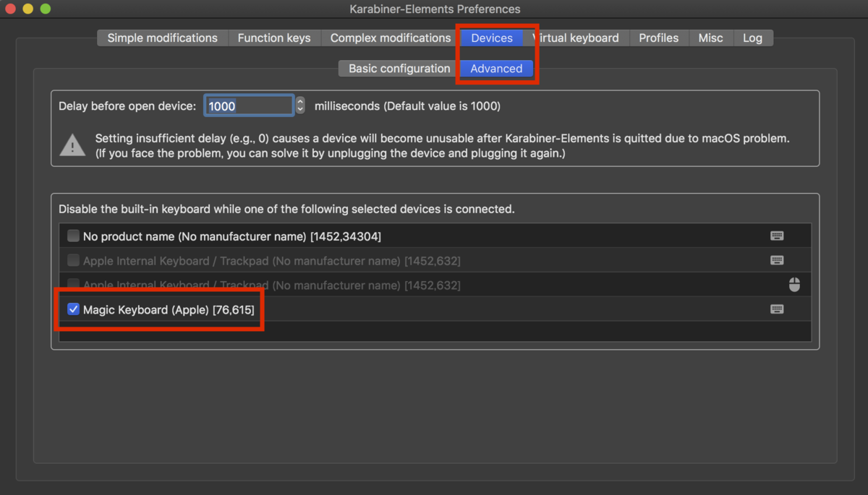This screenshot has width=868, height=495.
Task: Click the warning triangle icon
Action: (x=72, y=145)
